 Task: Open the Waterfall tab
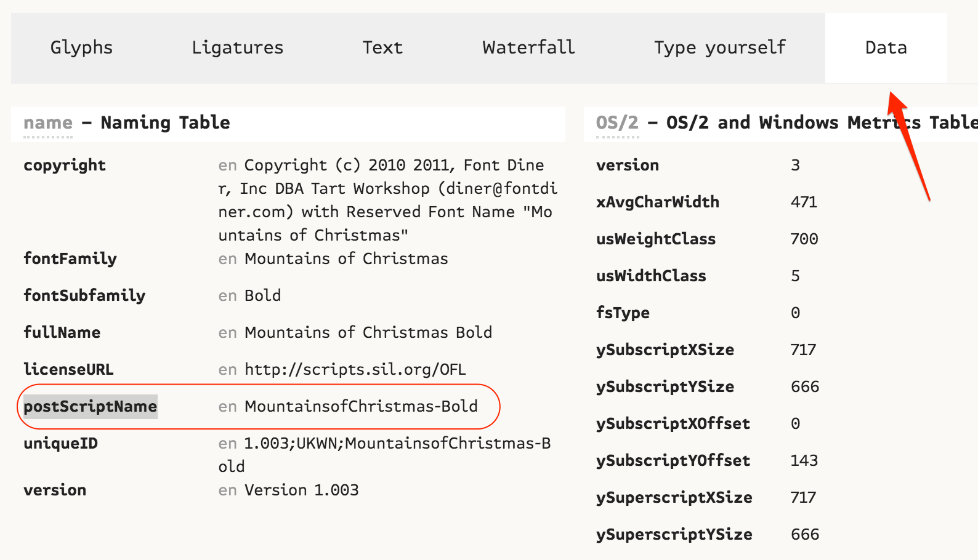coord(528,48)
